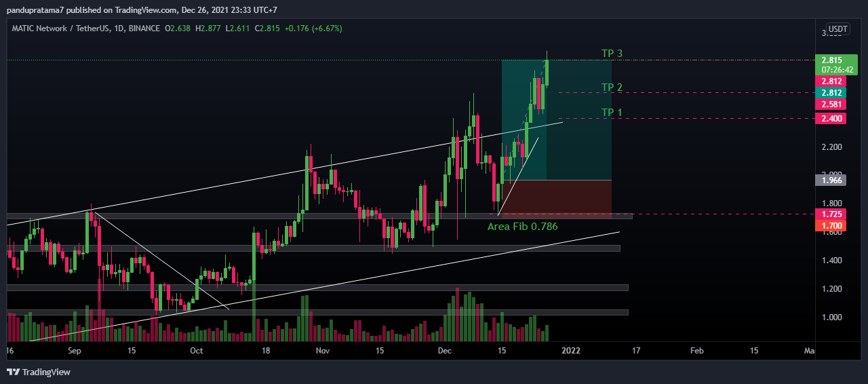Click the green 2.815 current price label
Screen dimensions: 868x384
coord(831,60)
